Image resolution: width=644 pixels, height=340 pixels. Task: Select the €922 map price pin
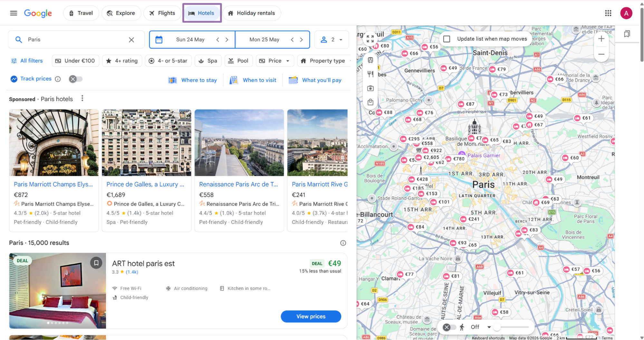(433, 151)
